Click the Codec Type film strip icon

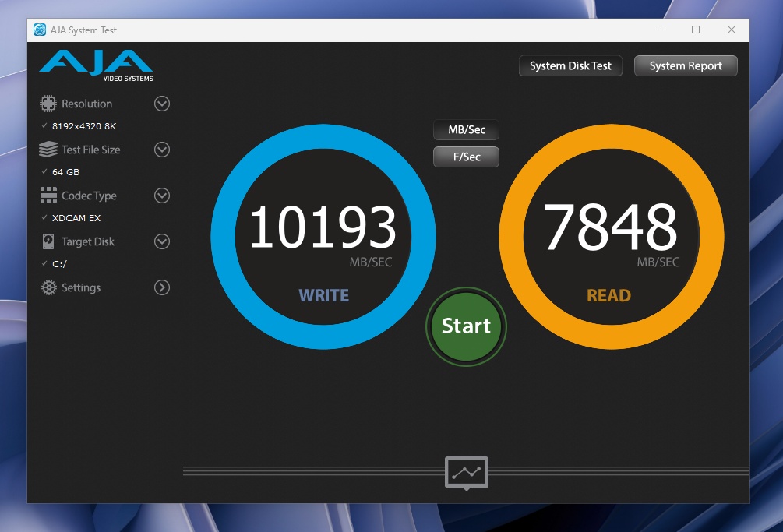tap(48, 196)
